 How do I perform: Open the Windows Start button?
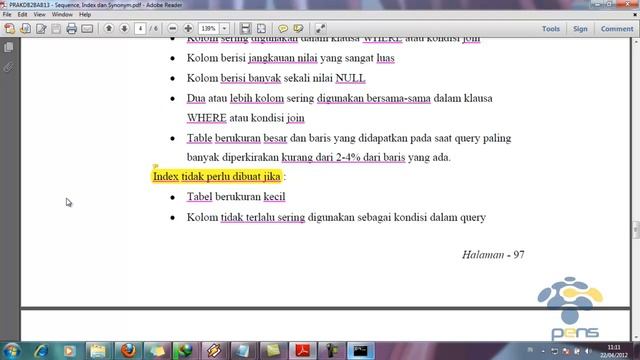click(x=11, y=351)
